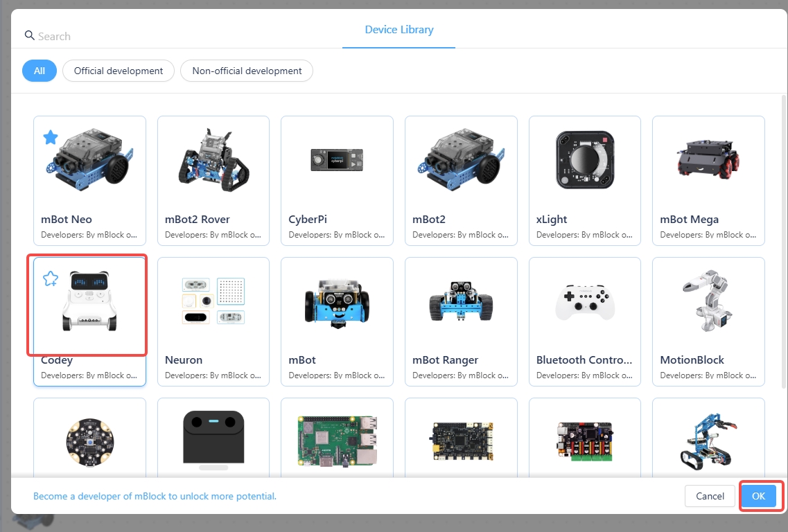Filter by Non-official development
This screenshot has height=532, width=788.
coord(247,71)
